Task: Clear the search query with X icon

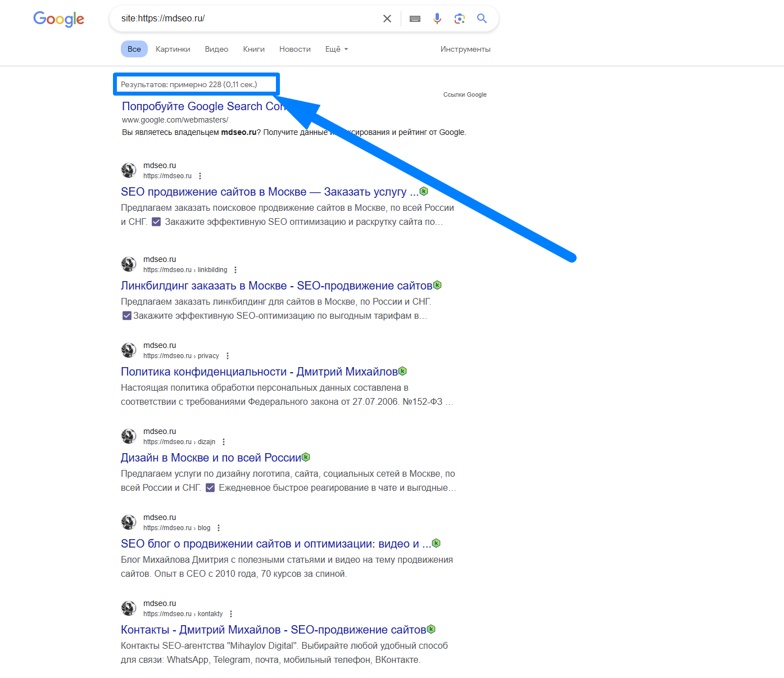Action: [387, 19]
